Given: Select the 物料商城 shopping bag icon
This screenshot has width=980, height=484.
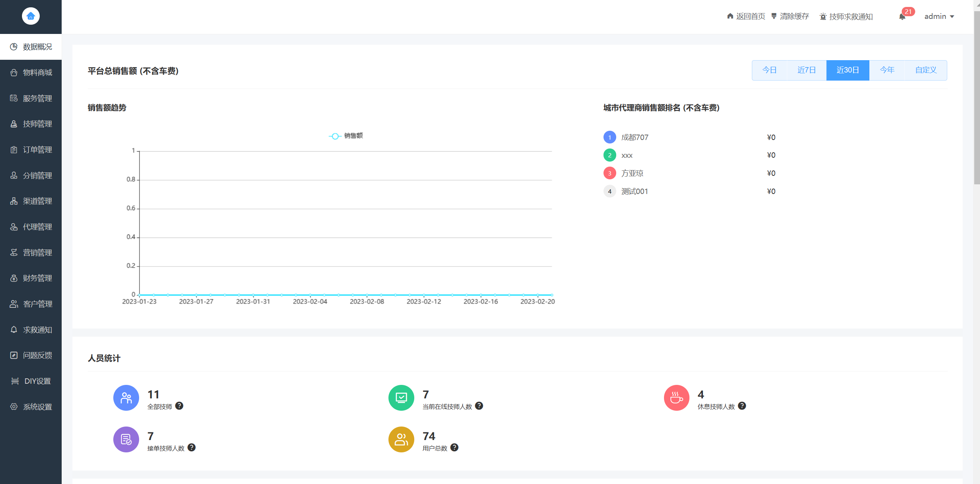Looking at the screenshot, I should 14,72.
